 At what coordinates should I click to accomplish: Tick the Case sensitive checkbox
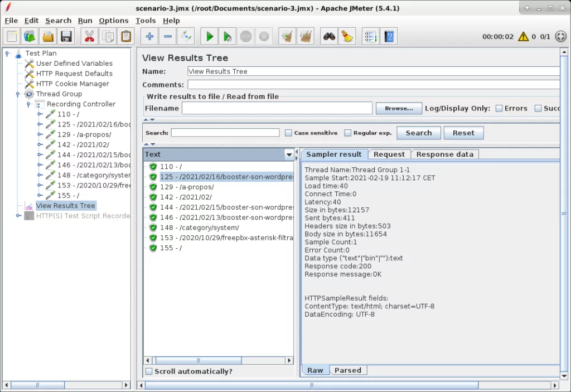tap(288, 133)
